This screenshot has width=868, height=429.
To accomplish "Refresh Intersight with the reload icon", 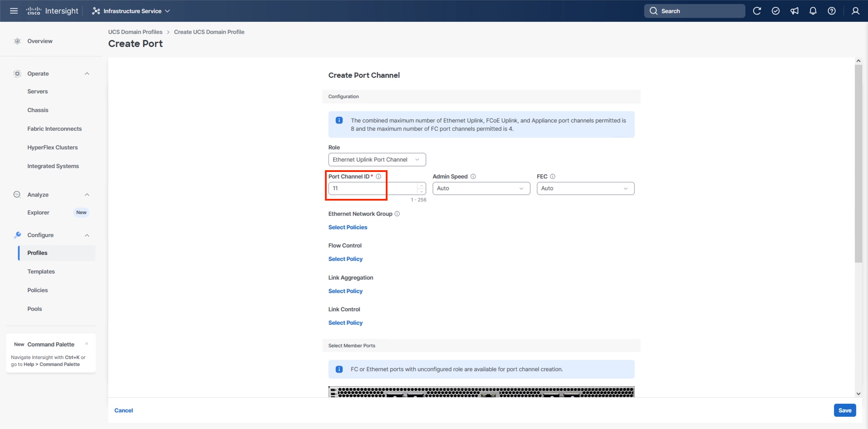I will (x=757, y=11).
